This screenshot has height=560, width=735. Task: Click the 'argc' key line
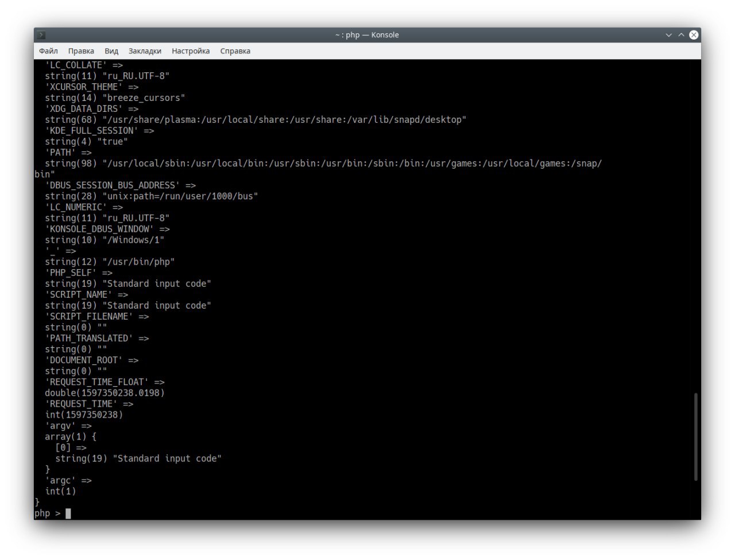[68, 480]
